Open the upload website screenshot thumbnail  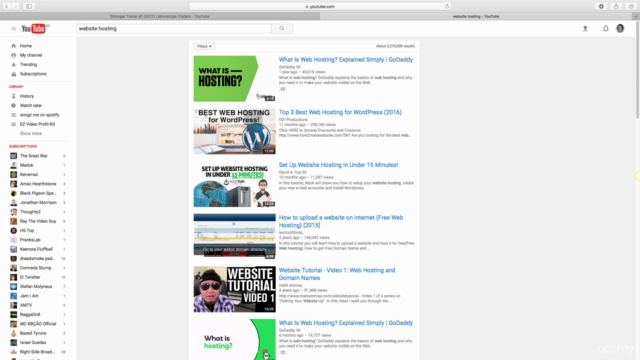coord(234,237)
